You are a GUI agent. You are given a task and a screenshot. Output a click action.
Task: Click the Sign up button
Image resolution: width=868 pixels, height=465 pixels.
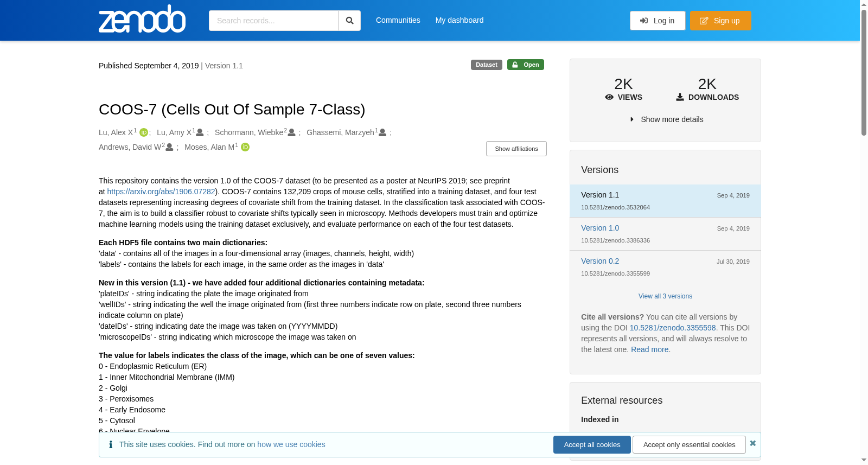[720, 21]
